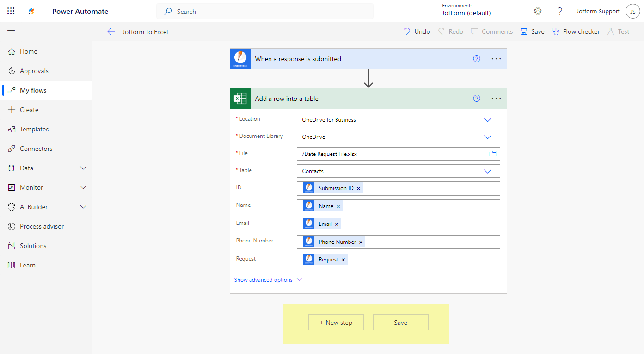Click the Search input field
The width and height of the screenshot is (644, 354).
tap(268, 11)
